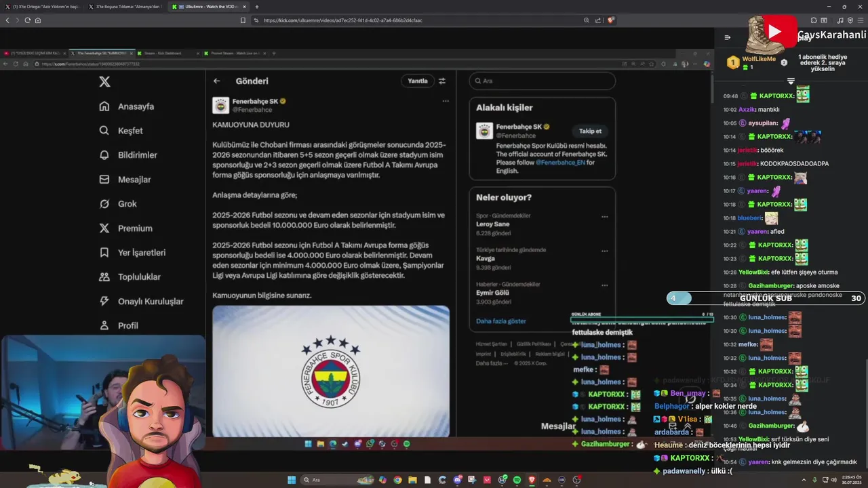Click chat username aysupilan

coord(762,123)
